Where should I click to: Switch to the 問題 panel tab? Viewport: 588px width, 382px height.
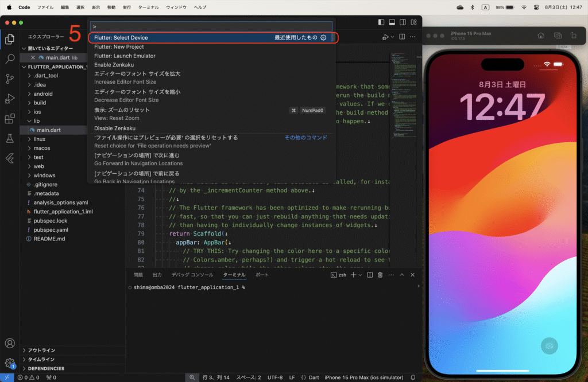tap(138, 275)
